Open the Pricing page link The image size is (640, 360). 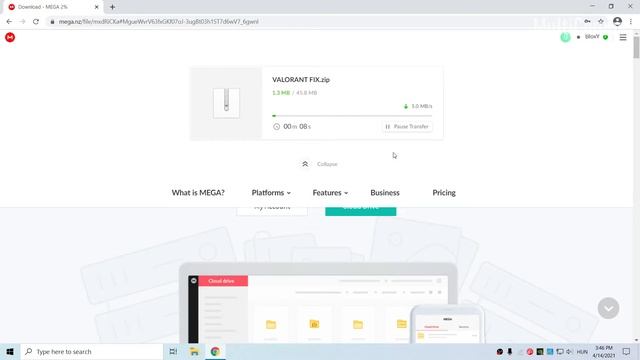444,193
